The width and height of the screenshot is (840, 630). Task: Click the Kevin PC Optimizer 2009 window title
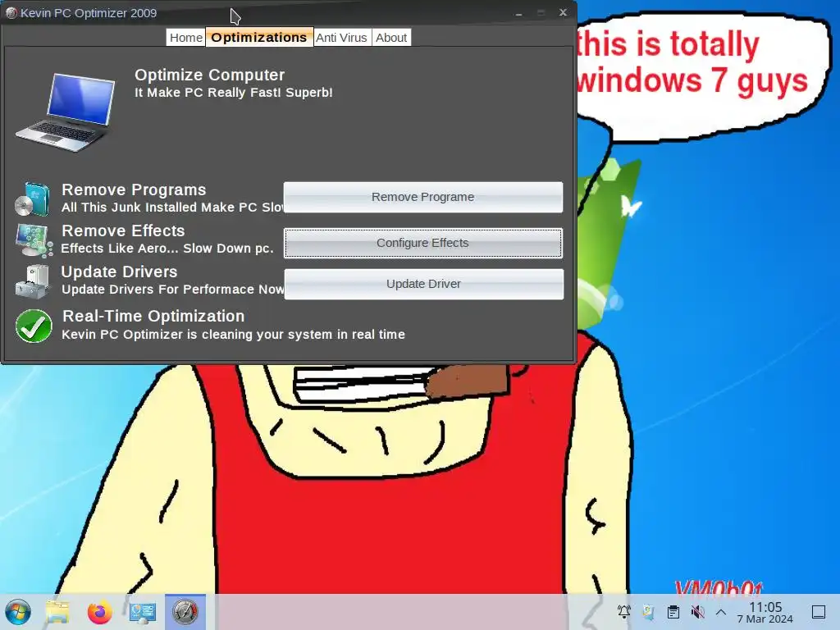pos(89,13)
